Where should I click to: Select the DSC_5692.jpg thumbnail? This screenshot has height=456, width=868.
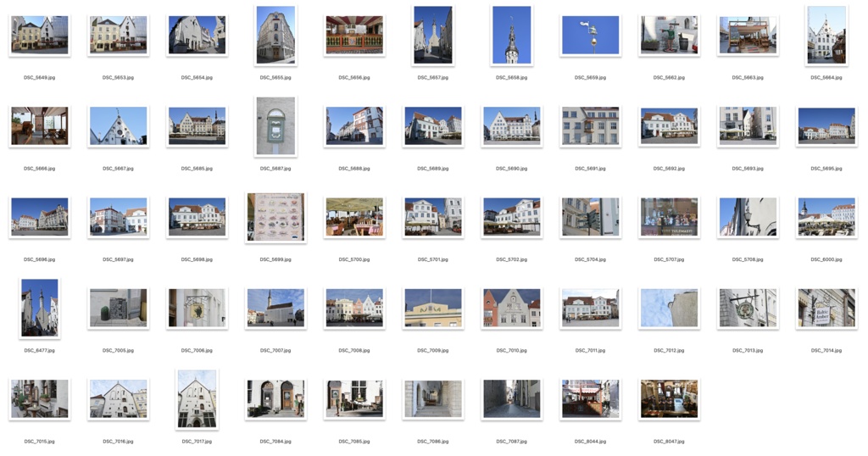click(x=669, y=126)
